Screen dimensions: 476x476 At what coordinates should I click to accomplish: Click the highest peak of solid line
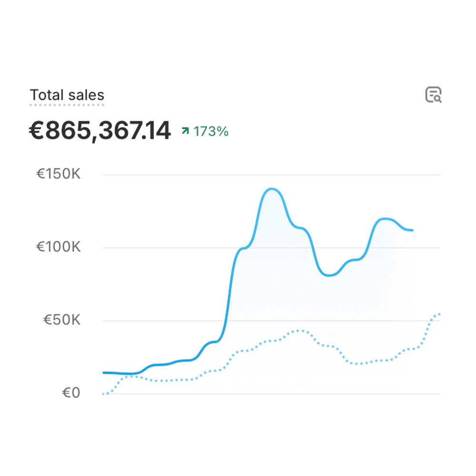(x=272, y=189)
